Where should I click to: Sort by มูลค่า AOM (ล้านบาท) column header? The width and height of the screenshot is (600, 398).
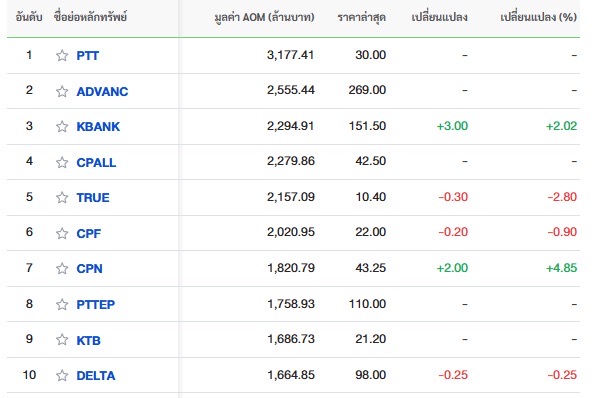(264, 17)
